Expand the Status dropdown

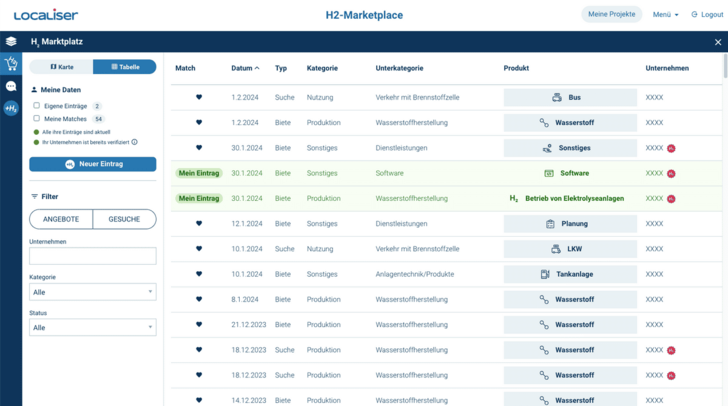(x=92, y=327)
